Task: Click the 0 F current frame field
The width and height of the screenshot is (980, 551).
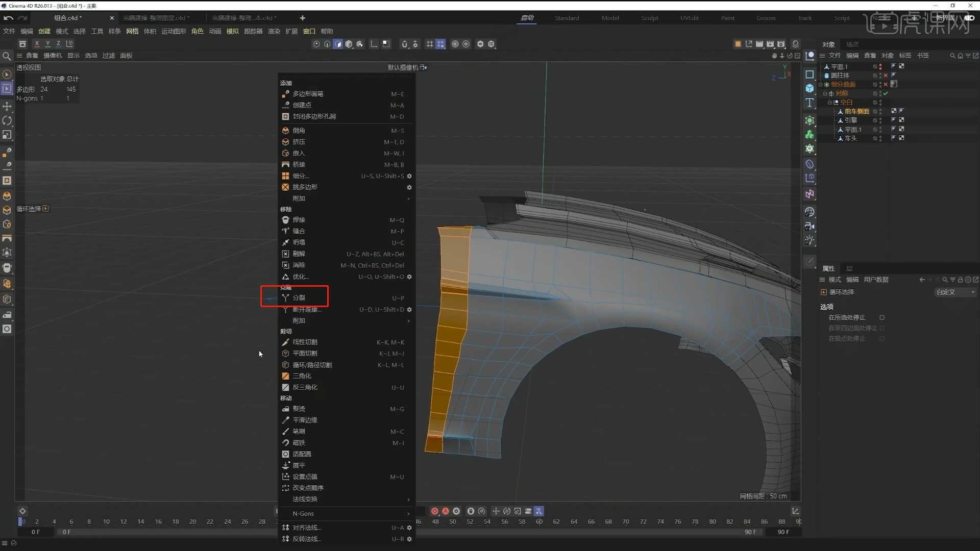Action: point(36,532)
